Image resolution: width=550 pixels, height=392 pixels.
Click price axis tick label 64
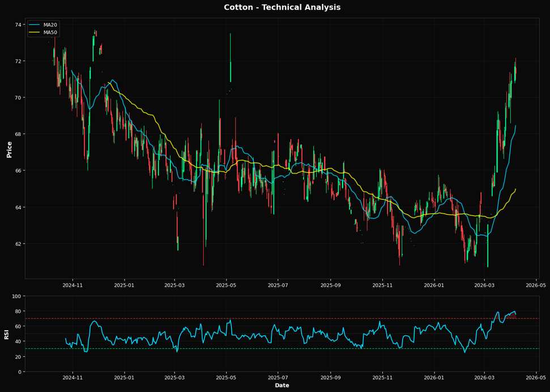tap(19, 207)
